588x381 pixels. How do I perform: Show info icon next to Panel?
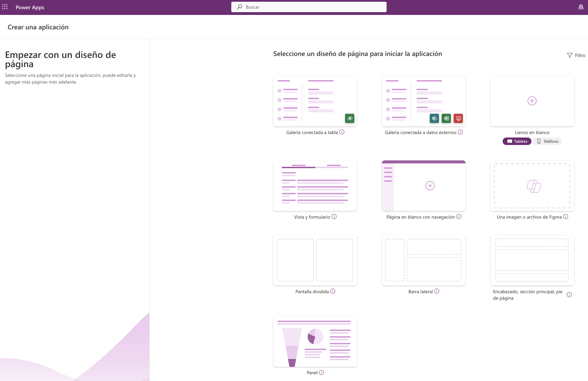321,372
